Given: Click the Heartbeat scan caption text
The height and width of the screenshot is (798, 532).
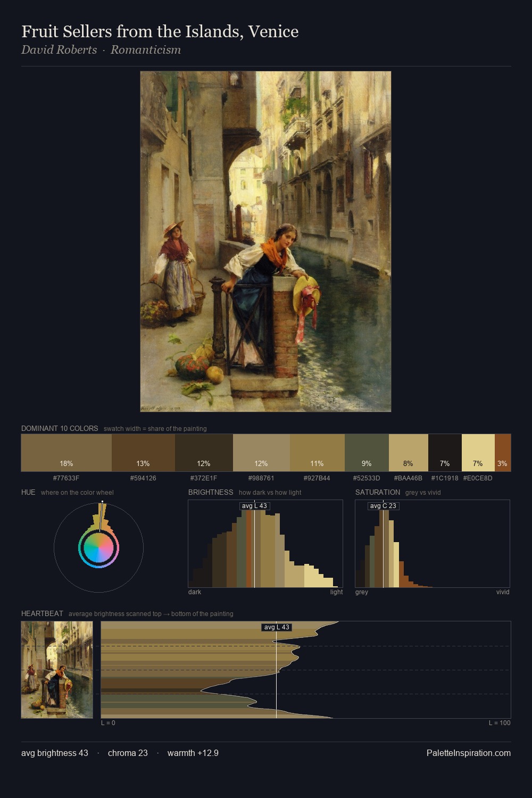Looking at the screenshot, I should pyautogui.click(x=151, y=614).
